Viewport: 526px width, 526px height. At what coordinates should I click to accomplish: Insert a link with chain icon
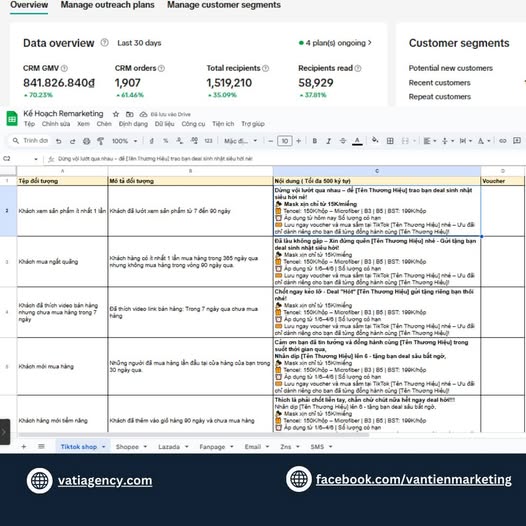[503, 141]
